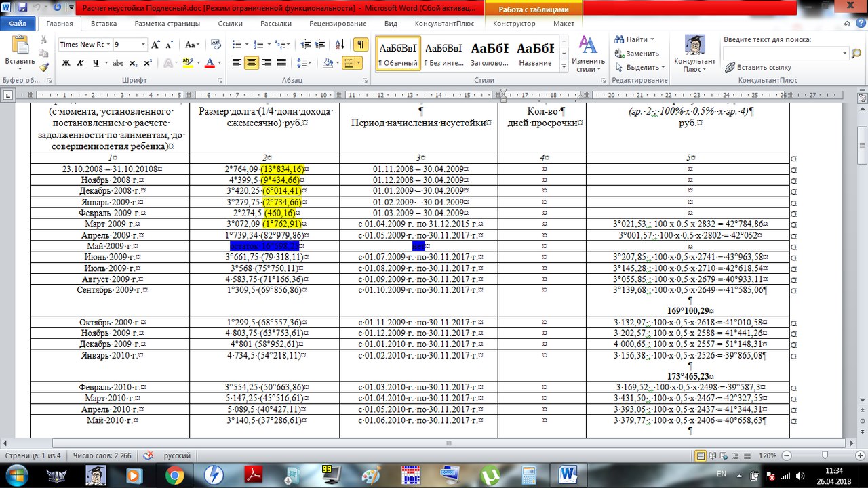The height and width of the screenshot is (488, 868).
Task: Switch to the Вставка tab
Action: point(104,23)
